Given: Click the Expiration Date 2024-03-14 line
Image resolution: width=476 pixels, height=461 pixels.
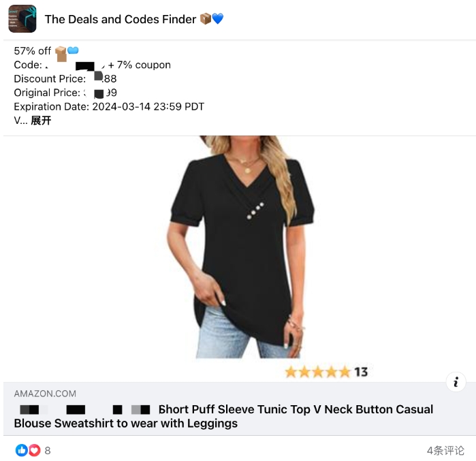Looking at the screenshot, I should [109, 106].
